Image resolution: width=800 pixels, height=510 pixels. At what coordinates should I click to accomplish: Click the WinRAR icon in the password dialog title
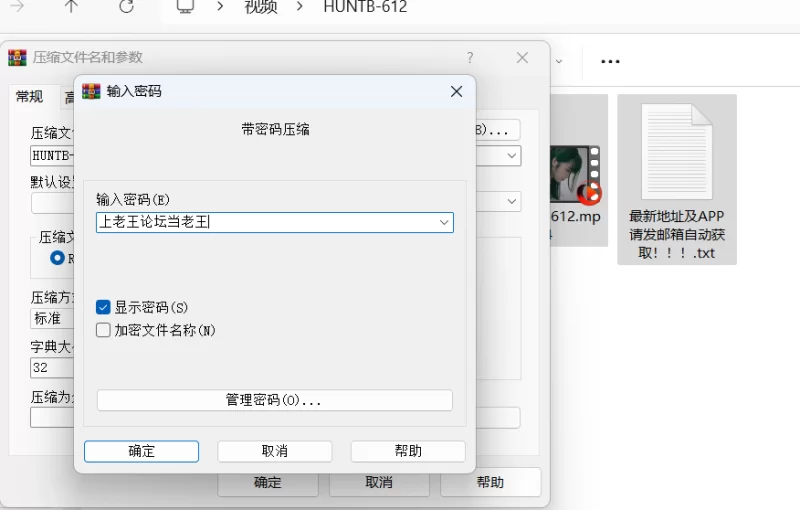coord(91,91)
